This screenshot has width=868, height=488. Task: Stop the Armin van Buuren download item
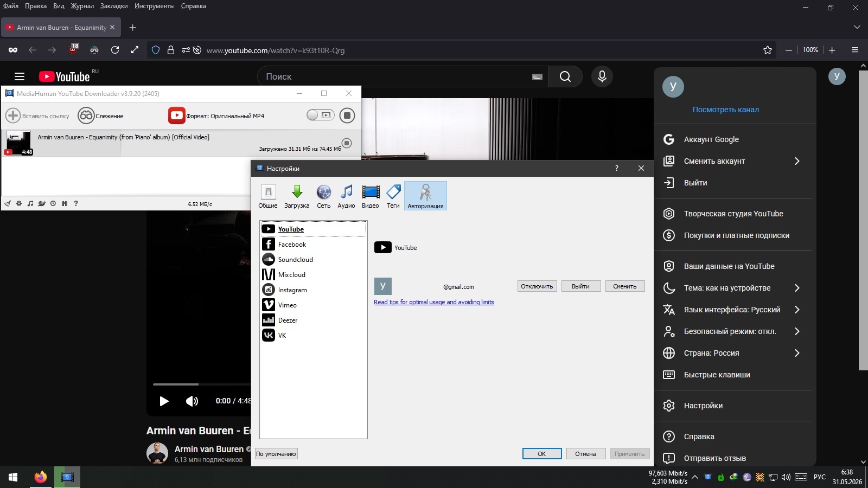[347, 143]
